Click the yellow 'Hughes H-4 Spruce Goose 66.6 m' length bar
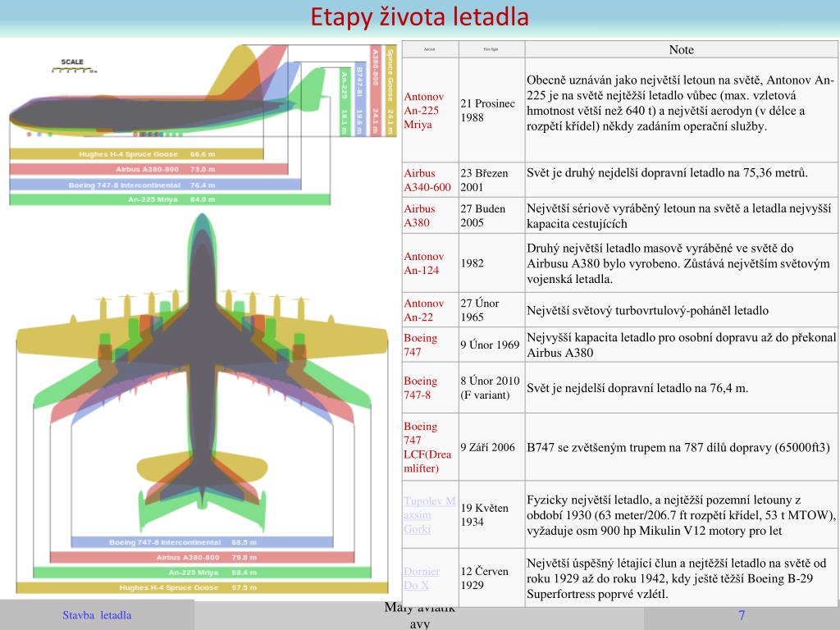 (137, 154)
